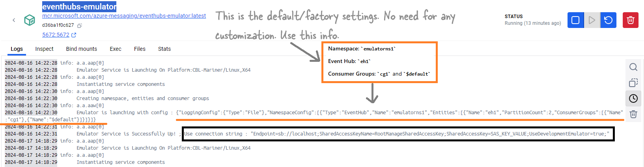Click the 'Creating namespace, entities and consumer groups' line
Screen dimensions: 644x167
[143, 98]
